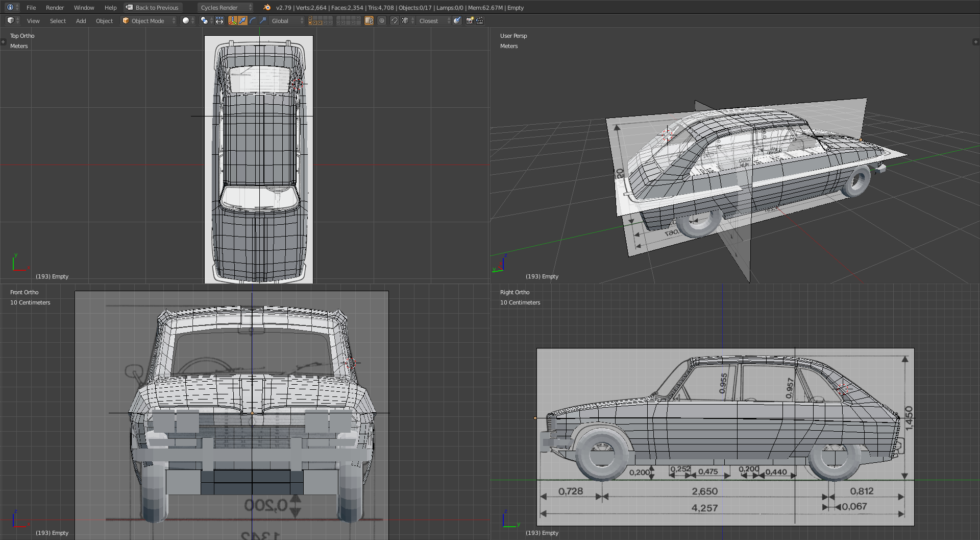Screen dimensions: 980x540
Task: Select the rotate manipulator arc icon
Action: pos(253,20)
